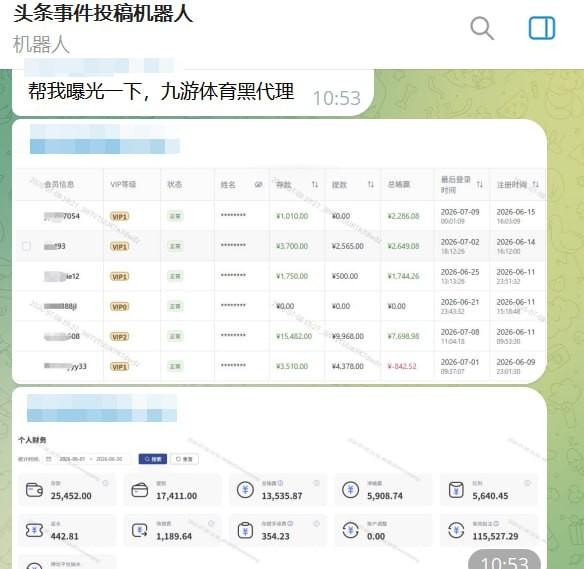Click the withdrawal amount ¥9,968.00

pos(347,336)
